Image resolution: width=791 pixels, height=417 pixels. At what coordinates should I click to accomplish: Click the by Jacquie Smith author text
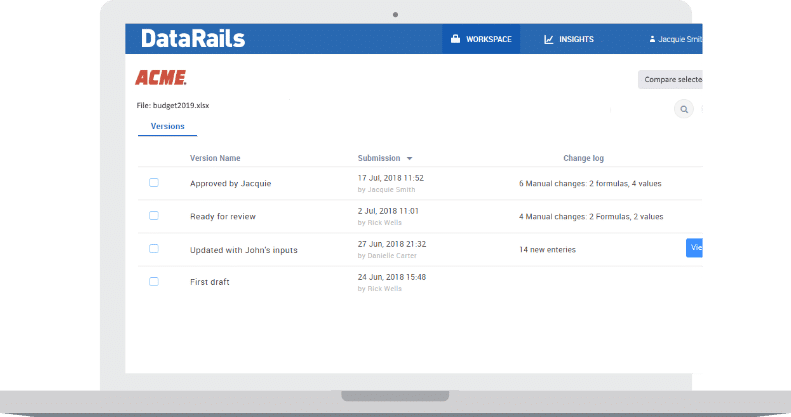click(386, 190)
